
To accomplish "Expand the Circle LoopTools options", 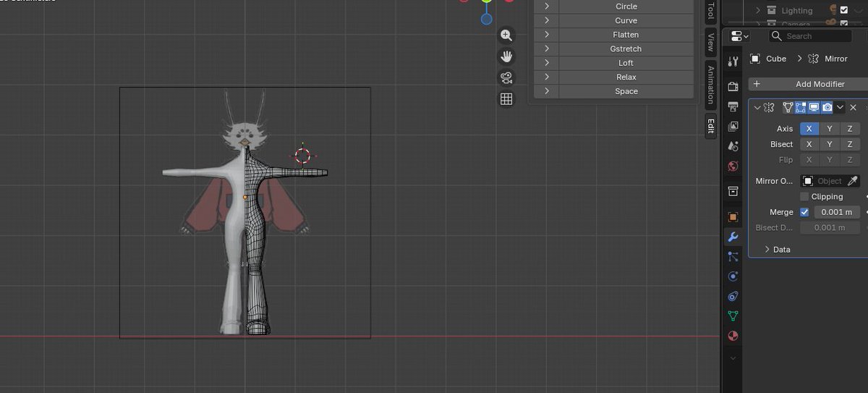I will pos(547,7).
